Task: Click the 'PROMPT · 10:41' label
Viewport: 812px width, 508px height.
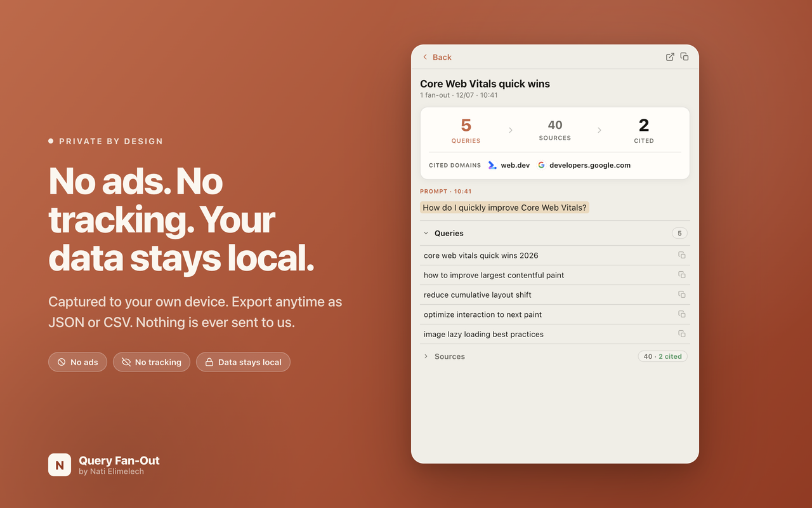Action: 445,191
